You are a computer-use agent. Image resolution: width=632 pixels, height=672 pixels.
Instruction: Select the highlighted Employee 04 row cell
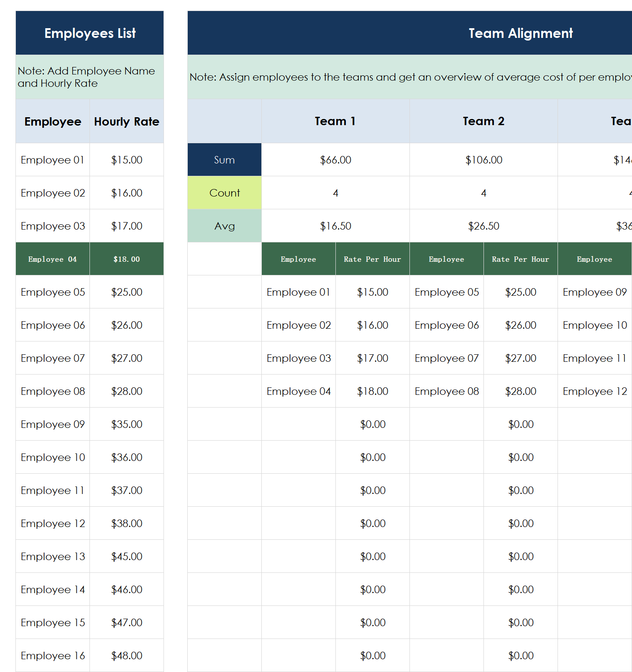click(x=53, y=259)
